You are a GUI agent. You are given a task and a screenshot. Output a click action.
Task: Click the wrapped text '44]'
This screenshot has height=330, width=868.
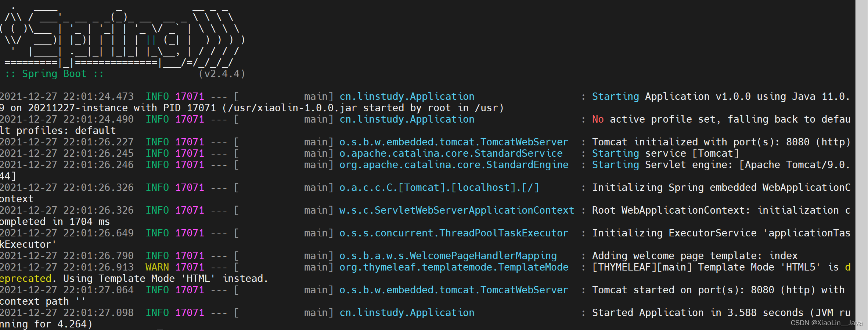(x=8, y=176)
